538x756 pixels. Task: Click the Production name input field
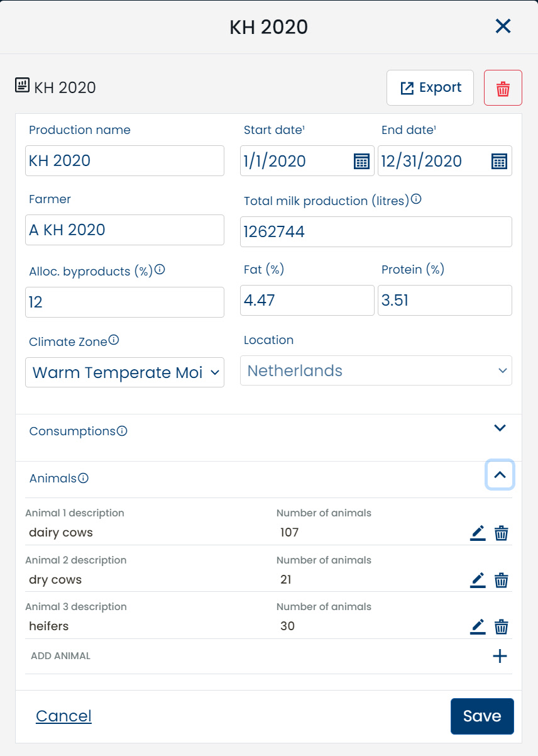coord(124,161)
